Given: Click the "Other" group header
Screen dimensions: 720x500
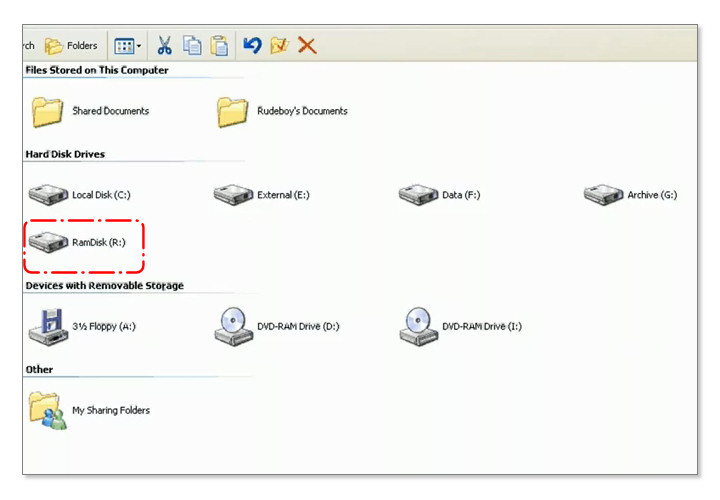Looking at the screenshot, I should click(39, 370).
